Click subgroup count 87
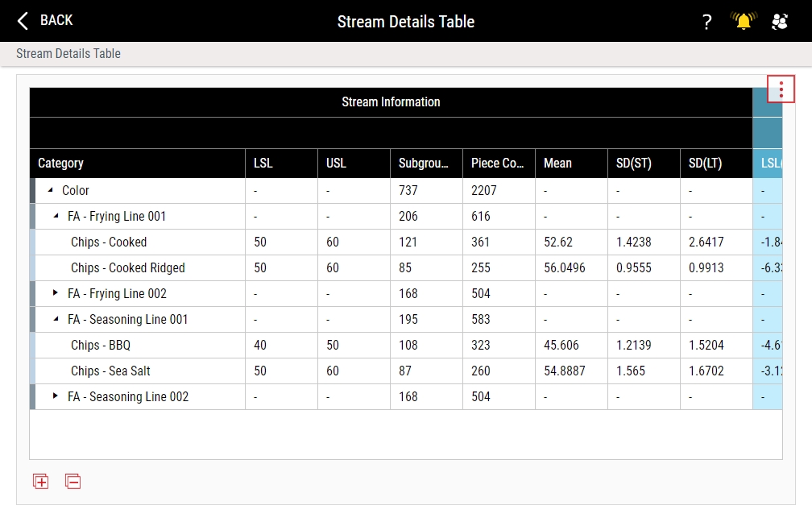The width and height of the screenshot is (812, 522). point(405,371)
